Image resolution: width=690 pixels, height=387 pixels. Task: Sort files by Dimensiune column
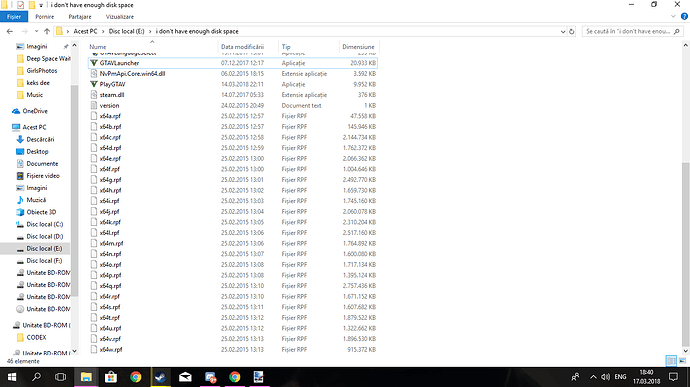tap(359, 47)
